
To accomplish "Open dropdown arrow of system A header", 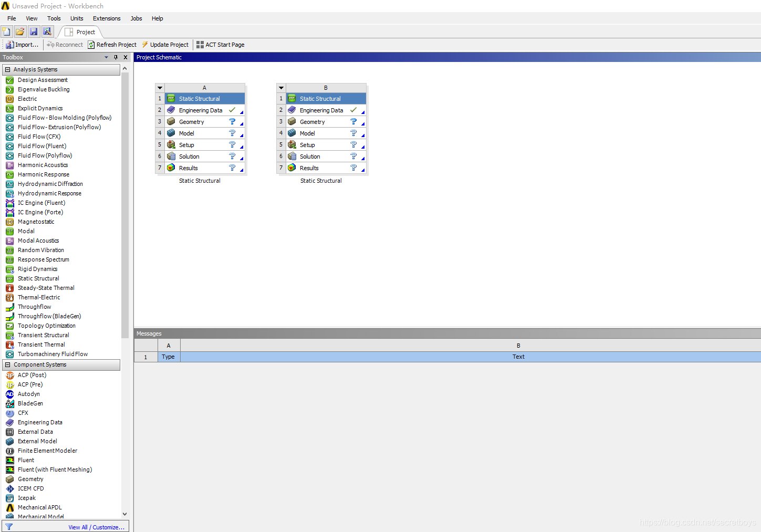I will [x=160, y=88].
